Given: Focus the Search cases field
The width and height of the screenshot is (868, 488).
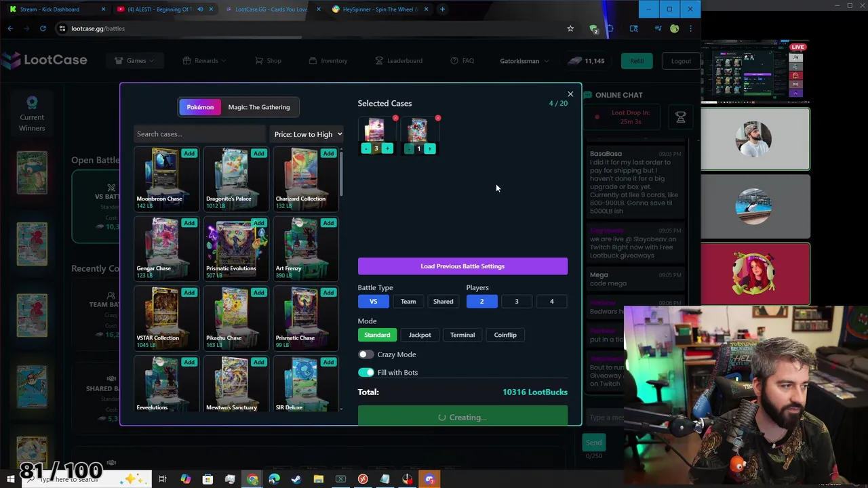Looking at the screenshot, I should (199, 134).
